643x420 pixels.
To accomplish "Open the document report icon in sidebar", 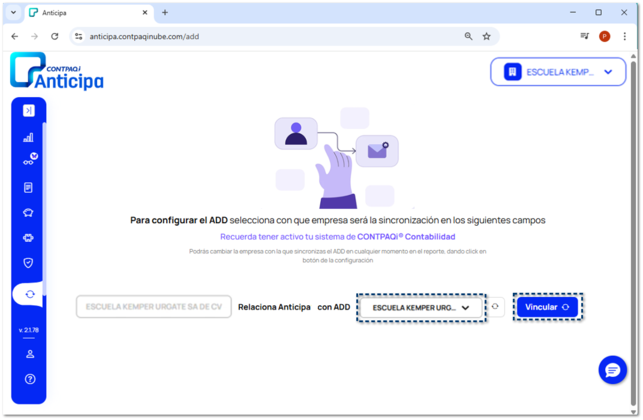I will 28,188.
